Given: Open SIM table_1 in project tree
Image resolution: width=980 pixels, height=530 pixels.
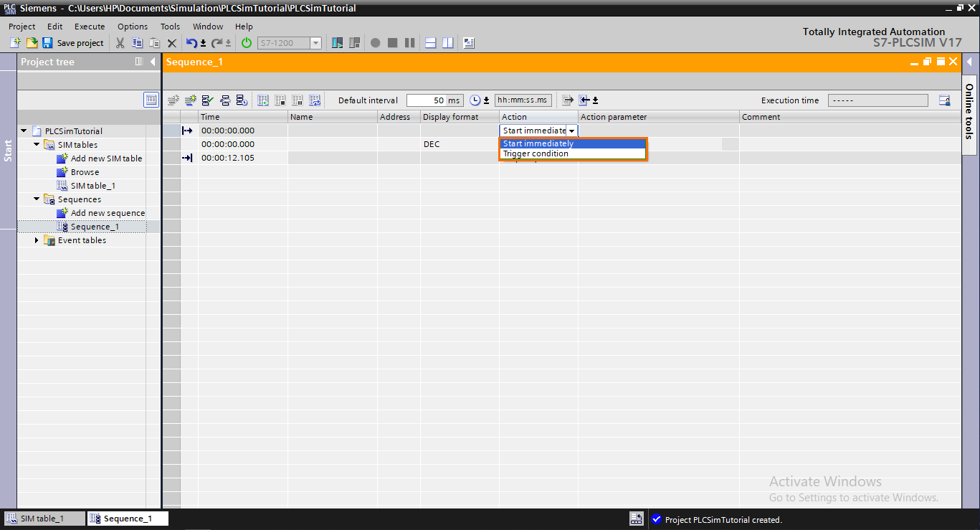Looking at the screenshot, I should (x=93, y=186).
